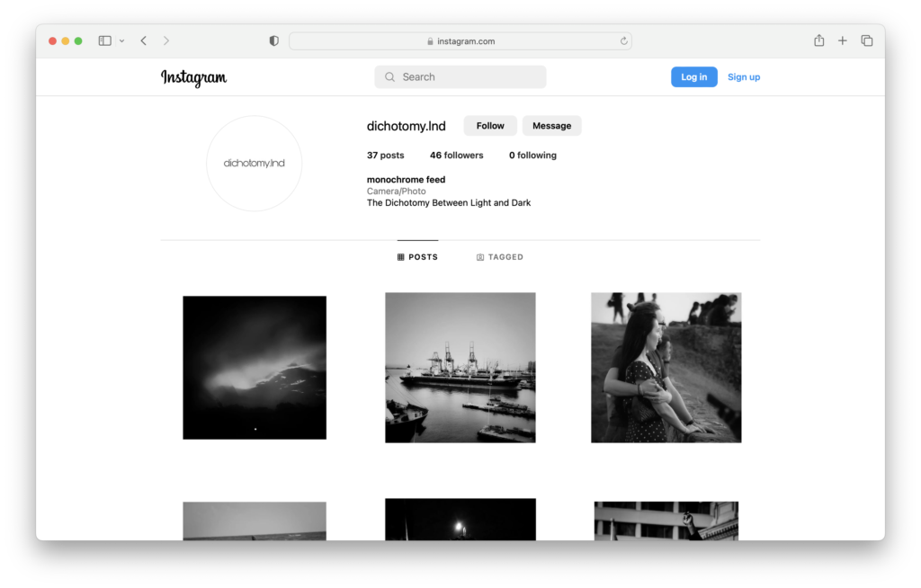Reload the page with the refresh icon
921x588 pixels.
tap(623, 41)
